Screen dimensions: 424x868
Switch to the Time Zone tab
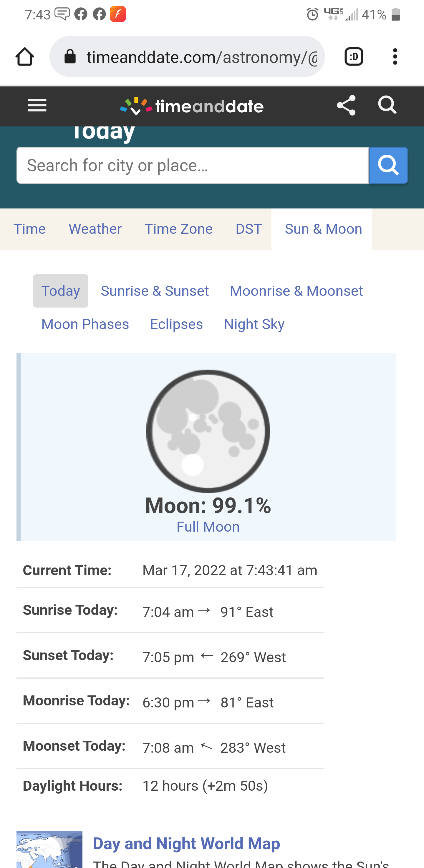coord(178,229)
